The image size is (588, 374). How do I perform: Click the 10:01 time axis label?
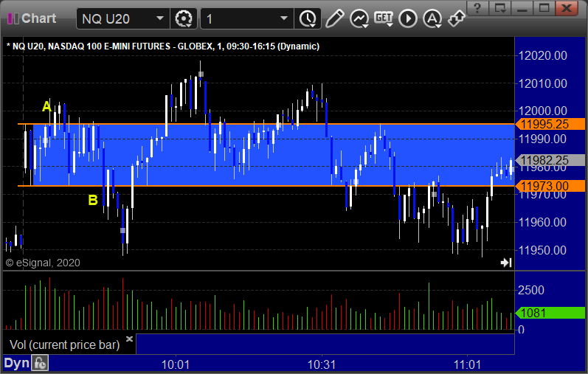click(x=176, y=364)
